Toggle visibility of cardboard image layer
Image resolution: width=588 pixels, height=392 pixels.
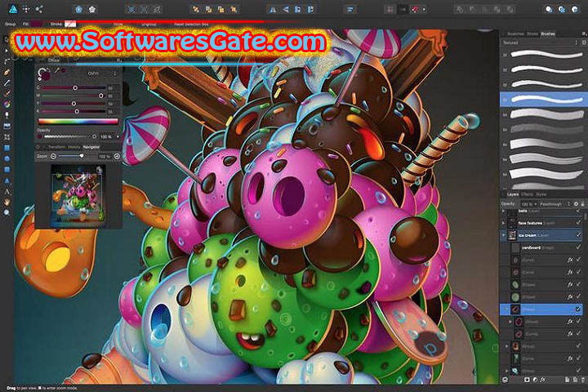coord(578,247)
